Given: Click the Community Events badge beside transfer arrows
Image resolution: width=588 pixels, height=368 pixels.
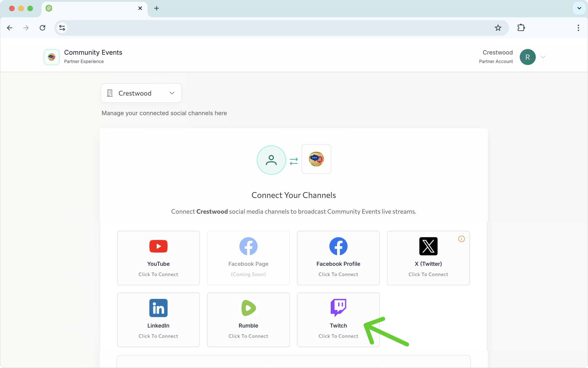Looking at the screenshot, I should [316, 159].
